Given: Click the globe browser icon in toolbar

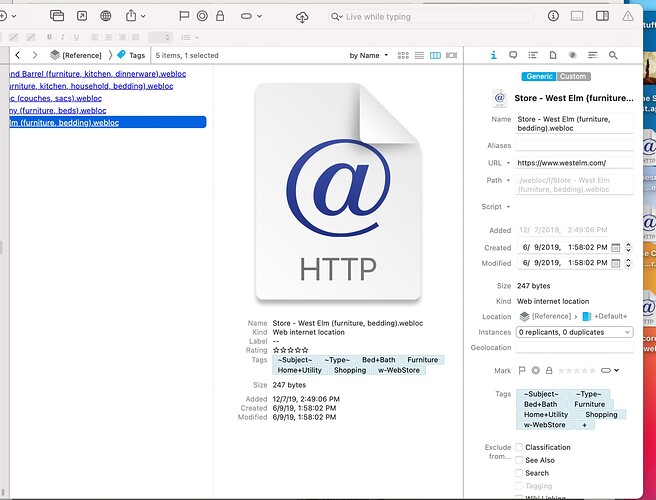Looking at the screenshot, I should (105, 16).
